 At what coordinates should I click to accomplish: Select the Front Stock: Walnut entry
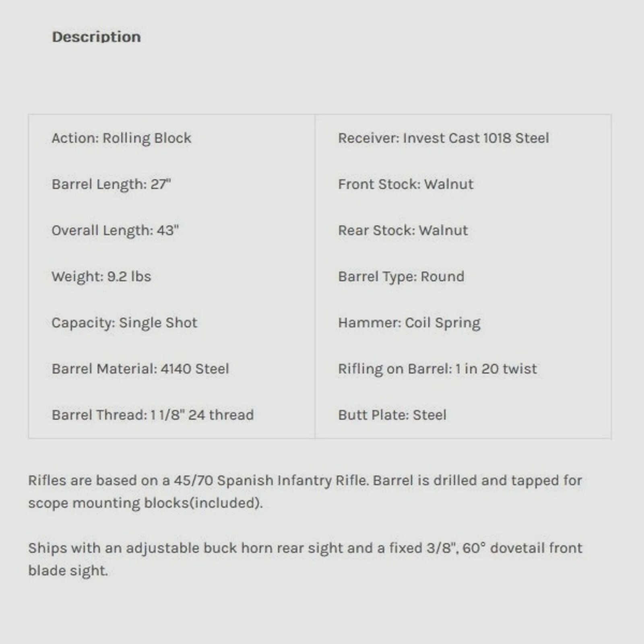click(405, 184)
